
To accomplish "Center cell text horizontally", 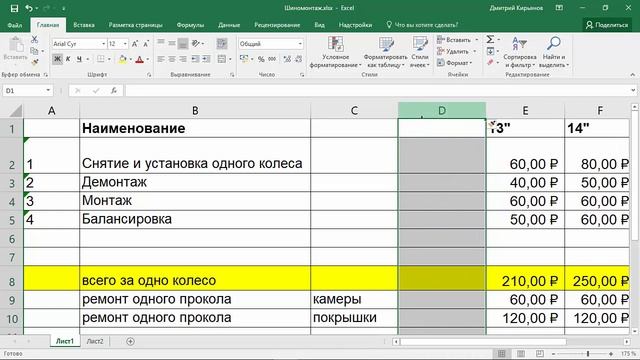I will [x=172, y=59].
